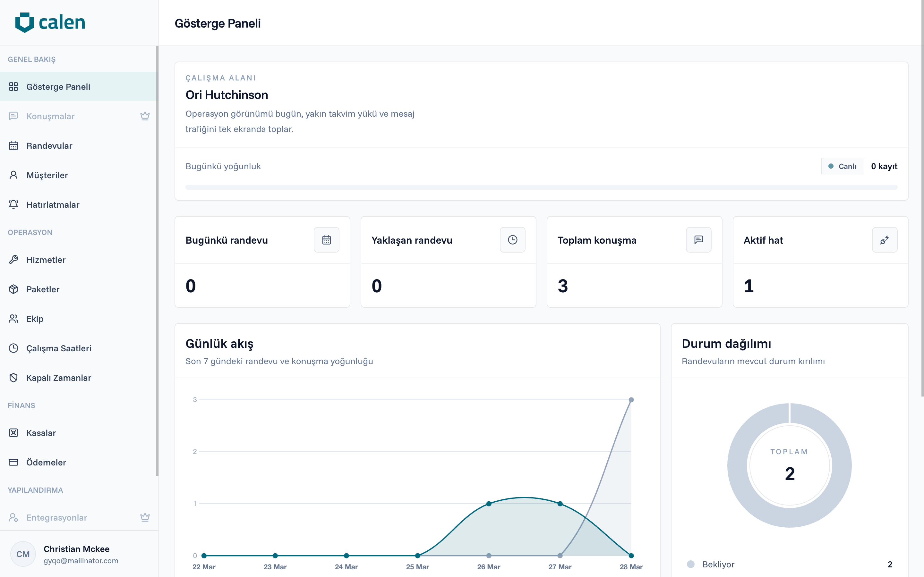Image resolution: width=924 pixels, height=577 pixels.
Task: Toggle the Canlı live indicator
Action: pos(842,166)
